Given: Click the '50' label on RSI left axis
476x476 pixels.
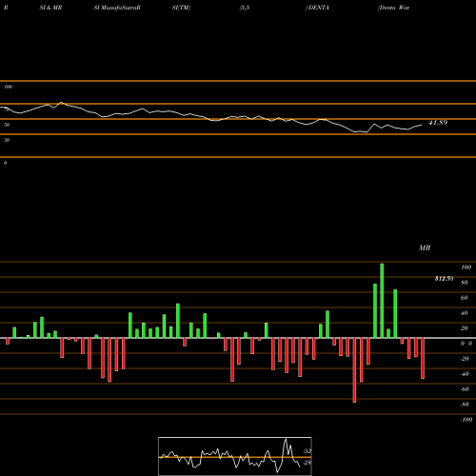Looking at the screenshot, I should (x=7, y=125).
